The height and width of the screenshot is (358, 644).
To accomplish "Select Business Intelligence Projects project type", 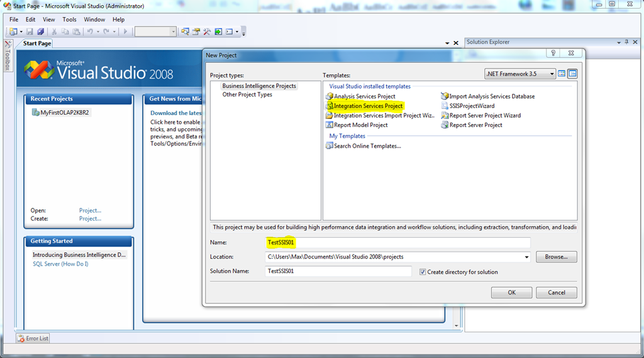I will coord(259,86).
